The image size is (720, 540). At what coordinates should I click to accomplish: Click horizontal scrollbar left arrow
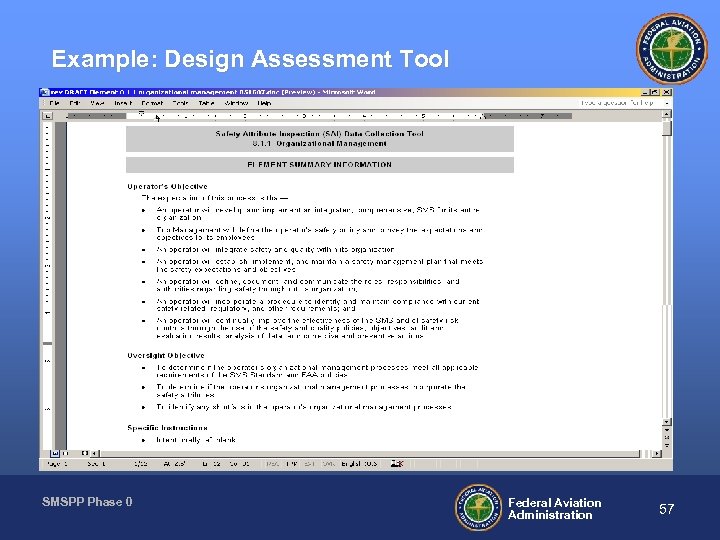click(95, 453)
